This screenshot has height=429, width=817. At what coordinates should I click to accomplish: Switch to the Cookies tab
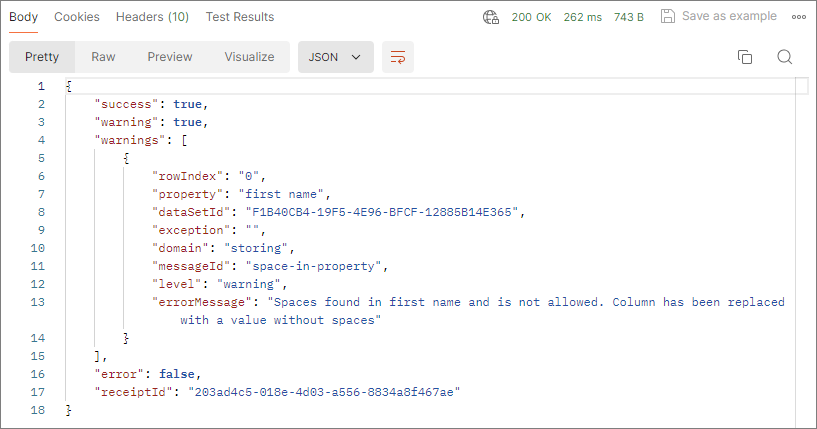click(x=77, y=17)
